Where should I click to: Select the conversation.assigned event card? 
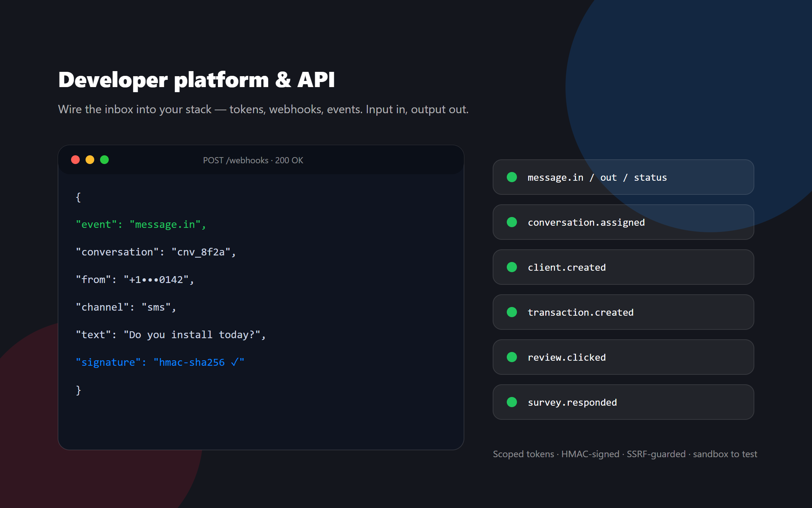(x=623, y=222)
